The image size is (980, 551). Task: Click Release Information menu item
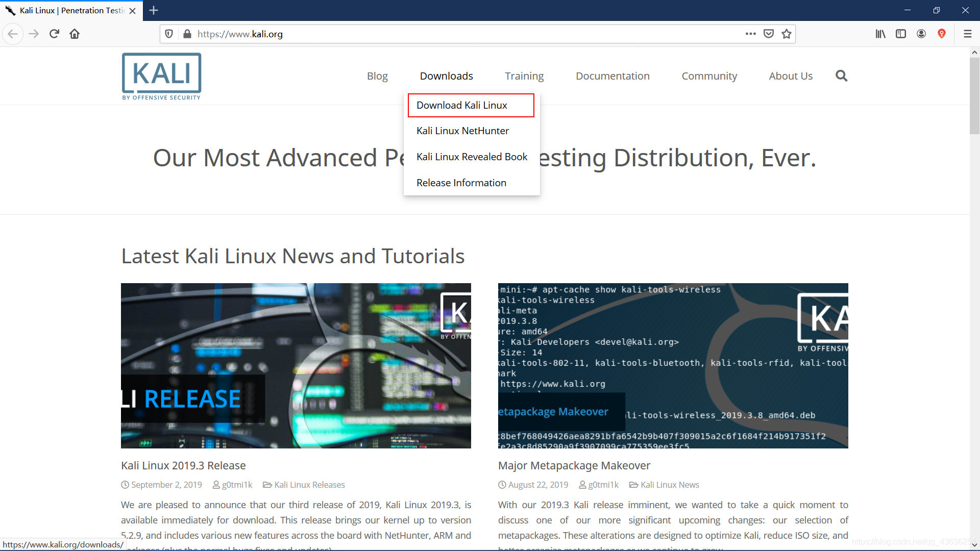point(461,182)
